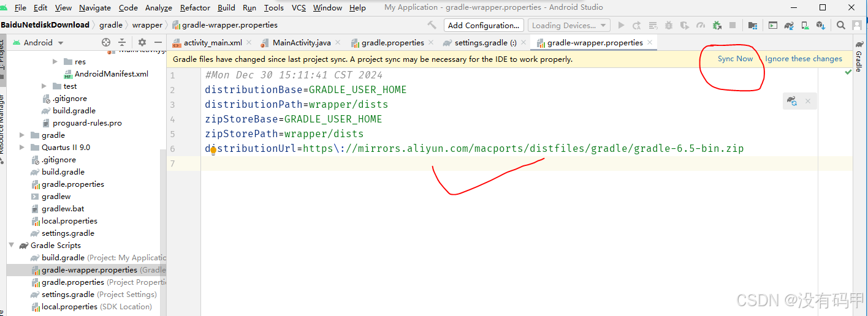Click the floating Load Gradle Changes icon in editor
The image size is (868, 316).
792,101
